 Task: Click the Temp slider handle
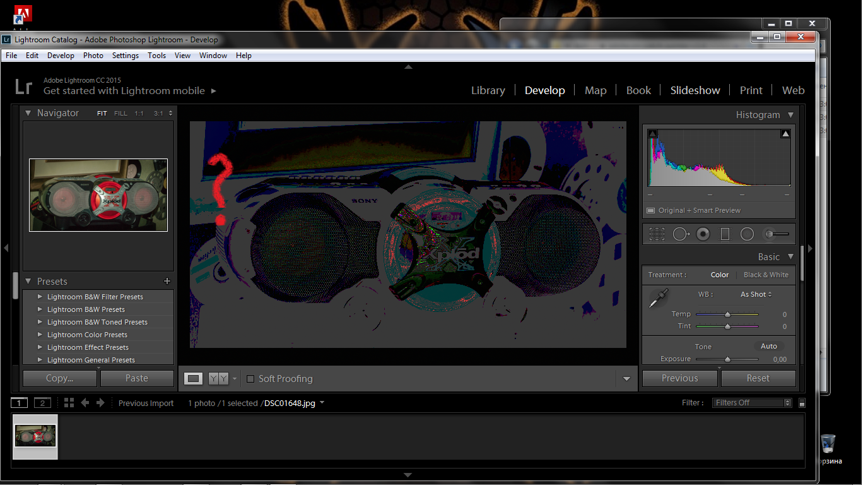click(x=727, y=314)
